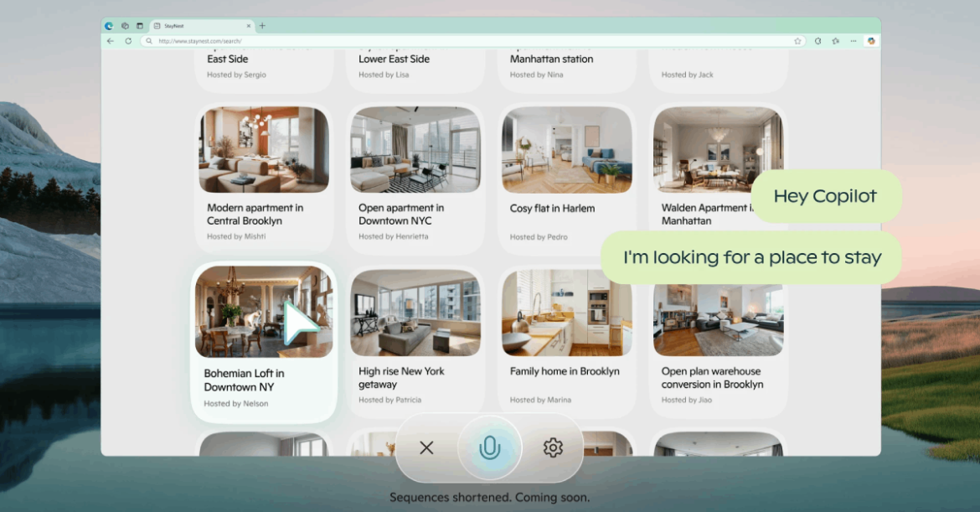Click the staynest.com address bar
Image resolution: width=980 pixels, height=512 pixels.
click(469, 40)
